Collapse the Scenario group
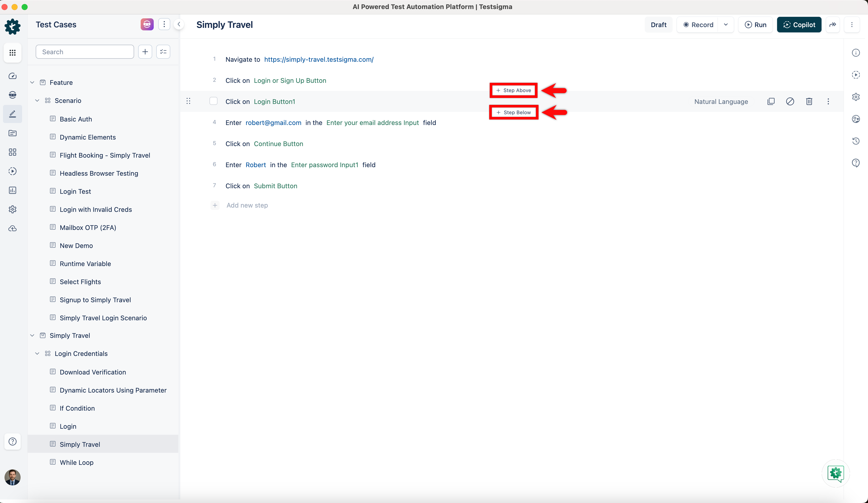 (x=37, y=101)
